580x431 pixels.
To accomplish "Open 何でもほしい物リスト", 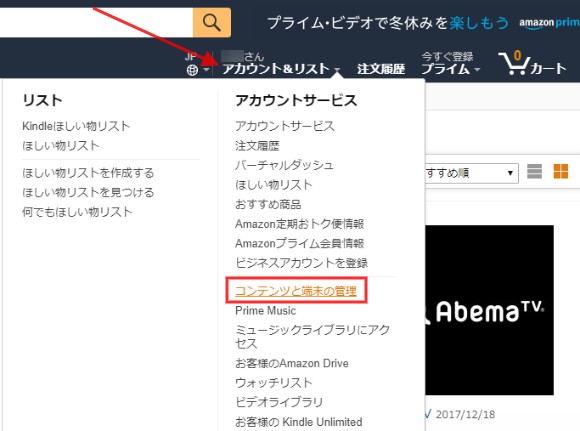I will point(77,212).
